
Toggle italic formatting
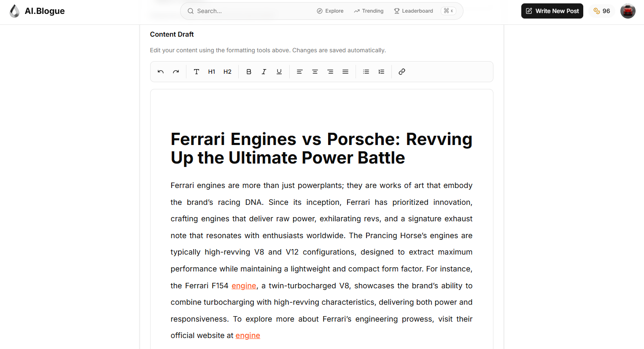(264, 72)
